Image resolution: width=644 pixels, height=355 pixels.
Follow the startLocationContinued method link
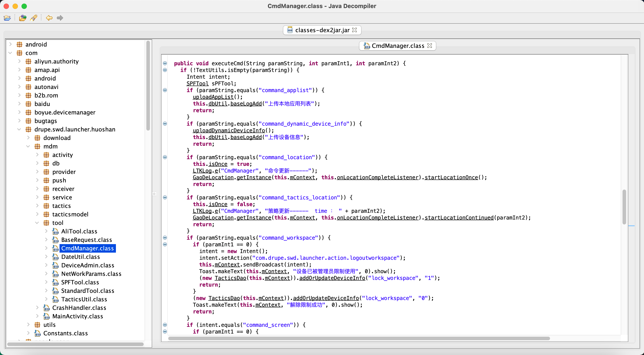click(x=459, y=218)
